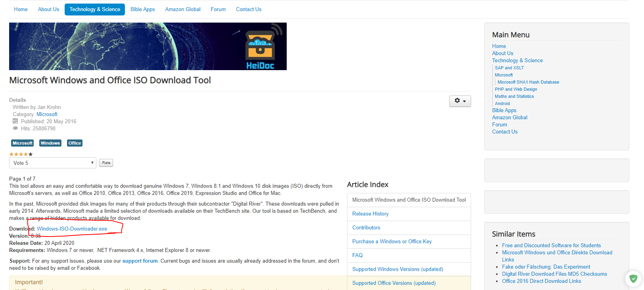The width and height of the screenshot is (644, 290).
Task: Click the 'Published: 20 May 2016' text
Action: pos(48,121)
